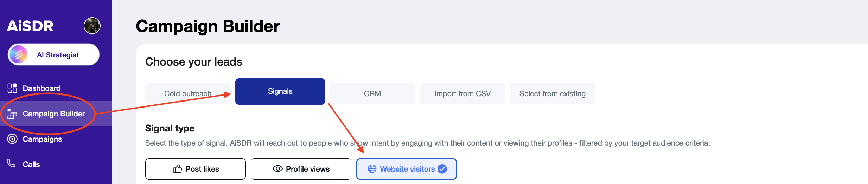Screen dimensions: 868x184
Task: Click the Campaign Builder blocks icon
Action: [12, 114]
